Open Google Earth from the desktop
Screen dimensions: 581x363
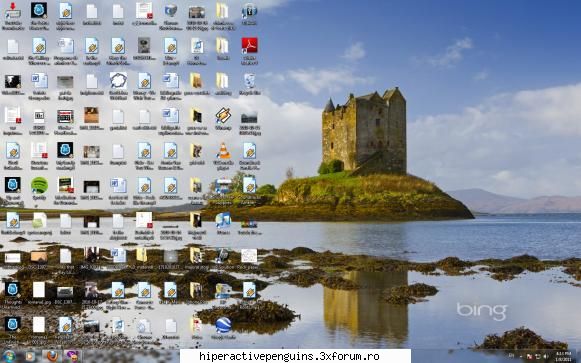coord(223,324)
